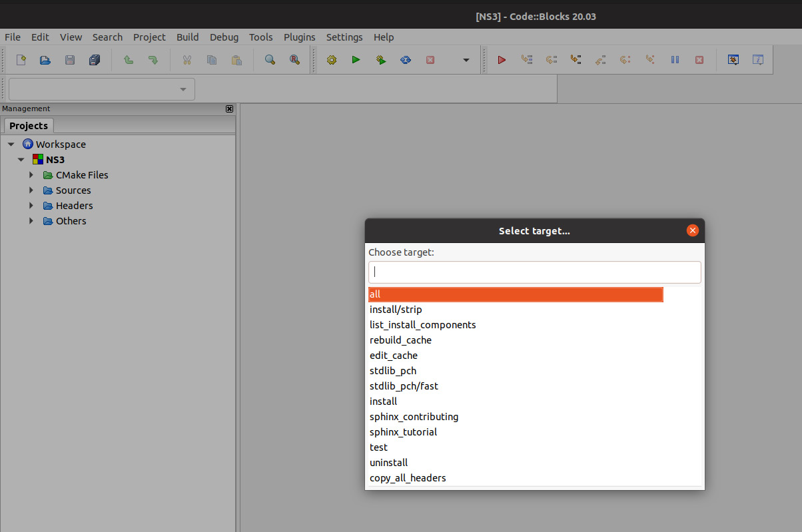
Task: Undo the last action
Action: [x=129, y=60]
